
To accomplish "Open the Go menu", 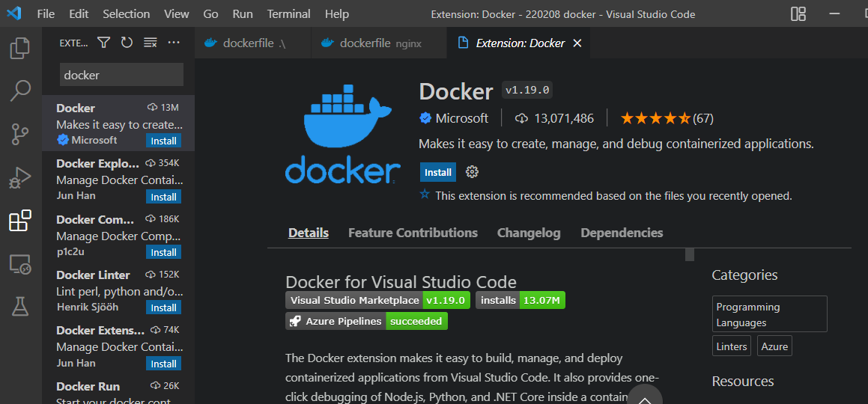I will click(210, 13).
